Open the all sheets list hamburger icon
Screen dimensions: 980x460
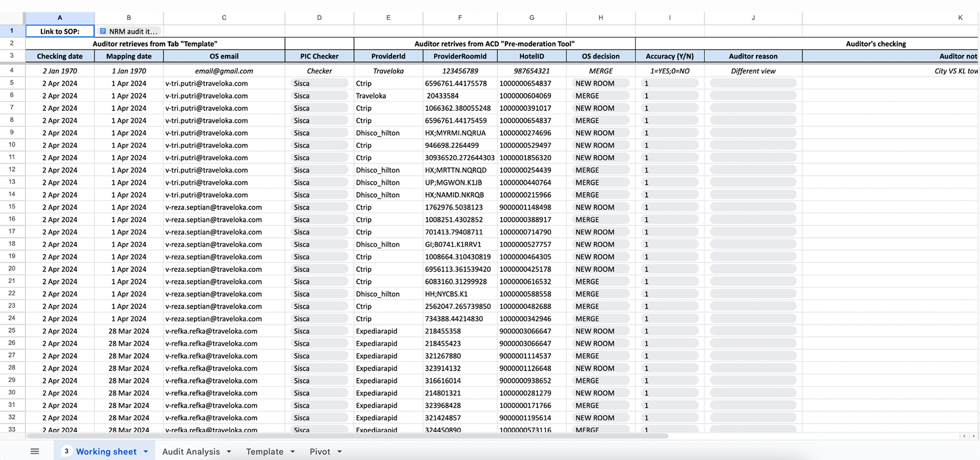click(35, 451)
